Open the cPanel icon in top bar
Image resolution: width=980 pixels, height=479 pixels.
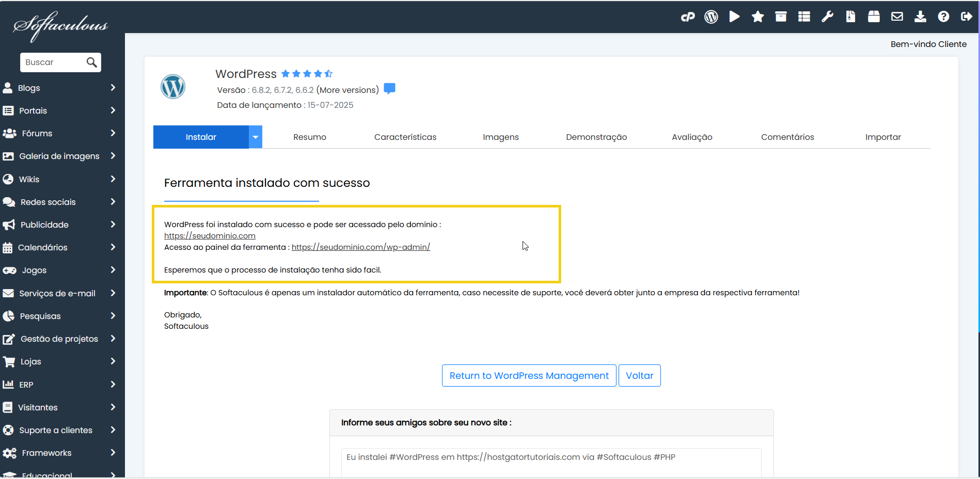tap(688, 17)
